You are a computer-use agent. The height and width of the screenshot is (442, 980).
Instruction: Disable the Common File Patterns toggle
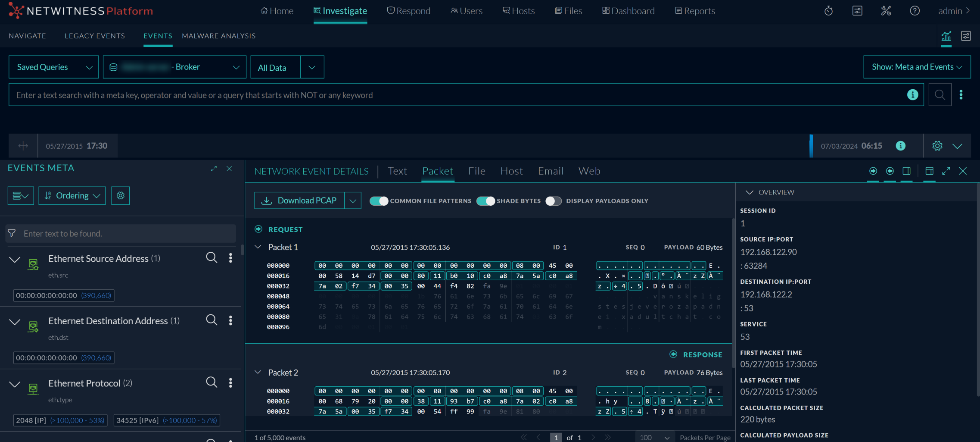click(379, 201)
